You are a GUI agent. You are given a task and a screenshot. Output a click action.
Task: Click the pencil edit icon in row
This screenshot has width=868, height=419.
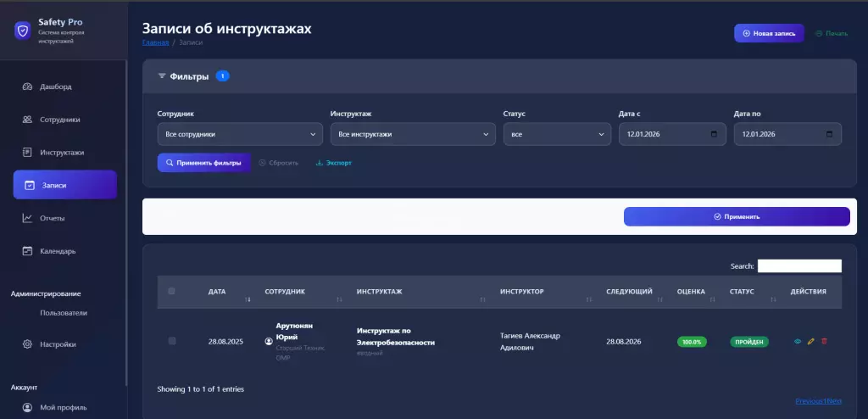811,342
